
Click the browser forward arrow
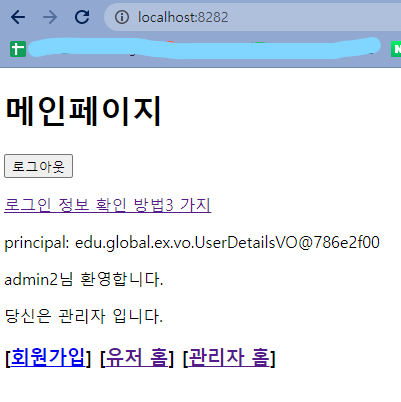point(50,17)
